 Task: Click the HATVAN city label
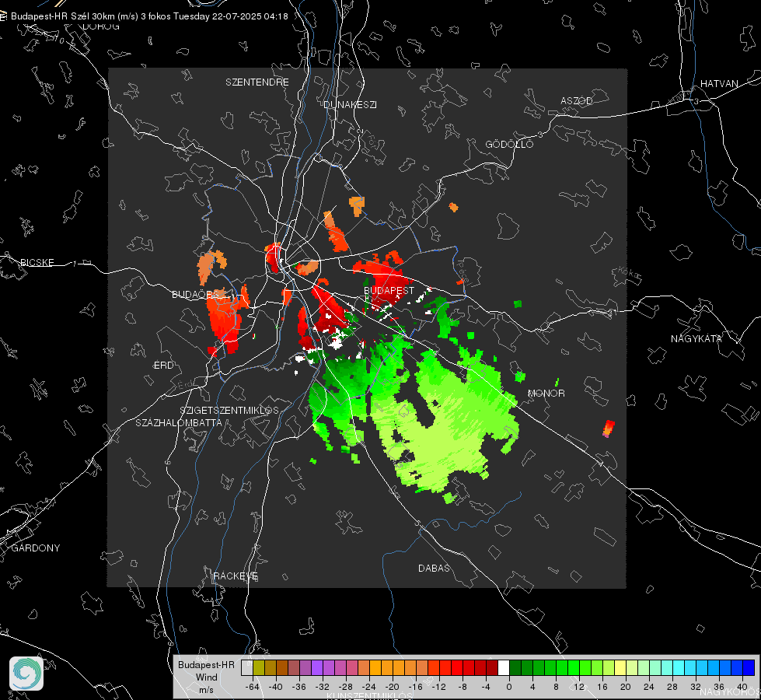tap(719, 83)
